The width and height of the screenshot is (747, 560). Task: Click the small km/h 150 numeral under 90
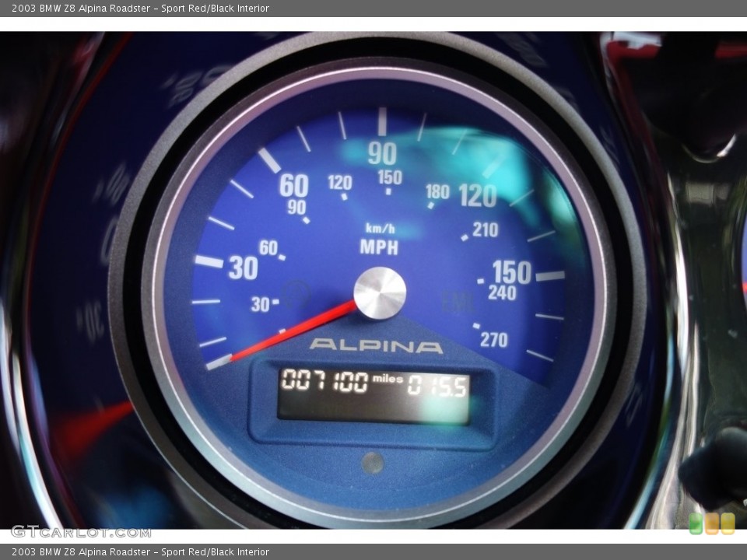click(390, 177)
